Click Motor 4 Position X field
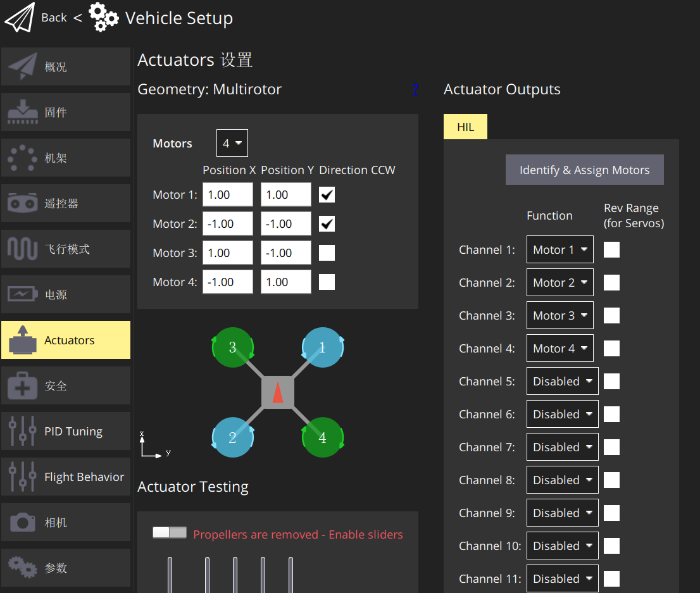Image resolution: width=700 pixels, height=593 pixels. (228, 282)
